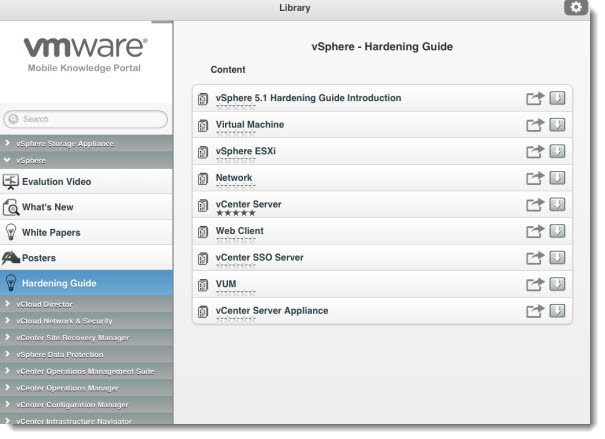Click document icon beside Network

203,179
